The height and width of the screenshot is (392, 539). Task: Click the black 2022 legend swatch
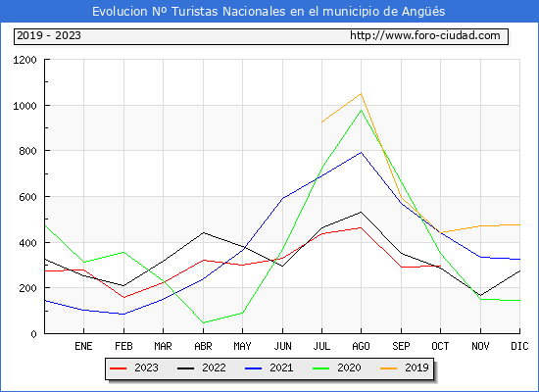[x=185, y=368]
